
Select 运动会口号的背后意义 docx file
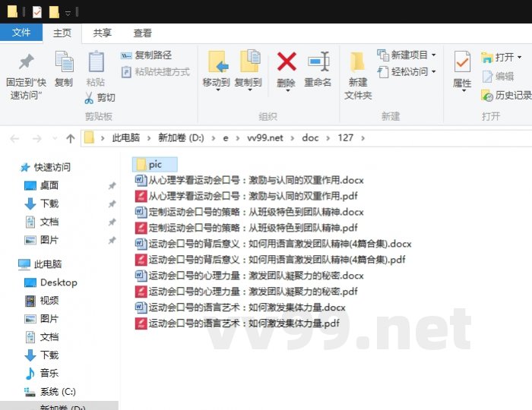273,244
